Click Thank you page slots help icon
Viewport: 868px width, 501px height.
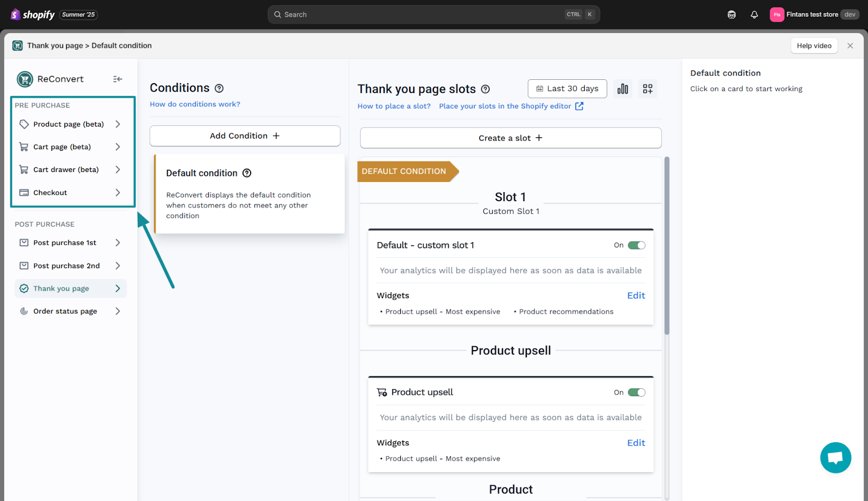pos(486,90)
